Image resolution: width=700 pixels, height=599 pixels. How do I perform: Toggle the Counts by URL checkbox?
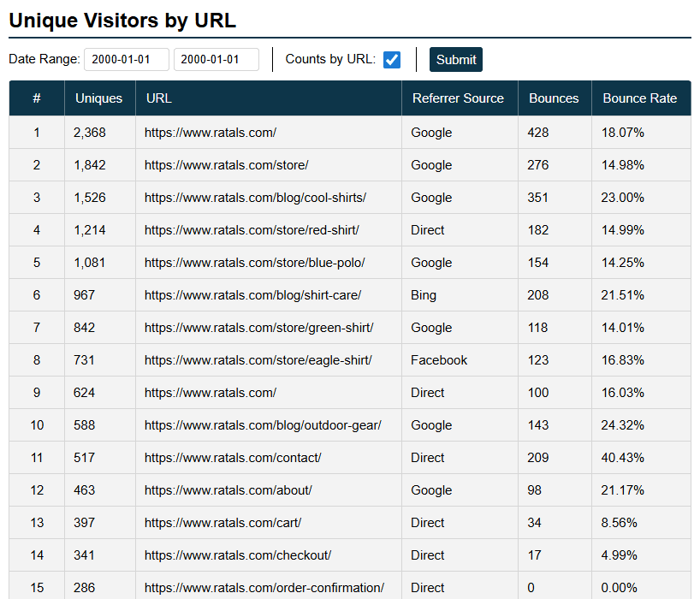(x=392, y=59)
